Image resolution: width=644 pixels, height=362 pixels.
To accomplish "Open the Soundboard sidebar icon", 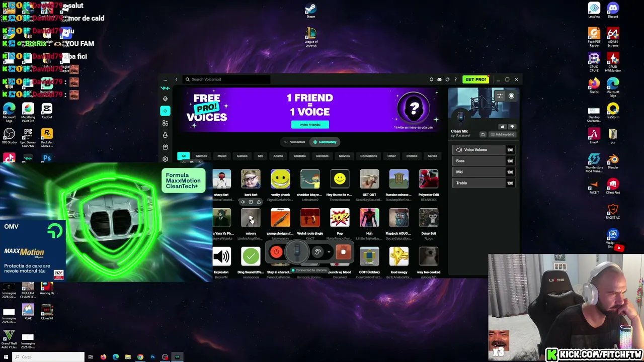I will pyautogui.click(x=165, y=111).
